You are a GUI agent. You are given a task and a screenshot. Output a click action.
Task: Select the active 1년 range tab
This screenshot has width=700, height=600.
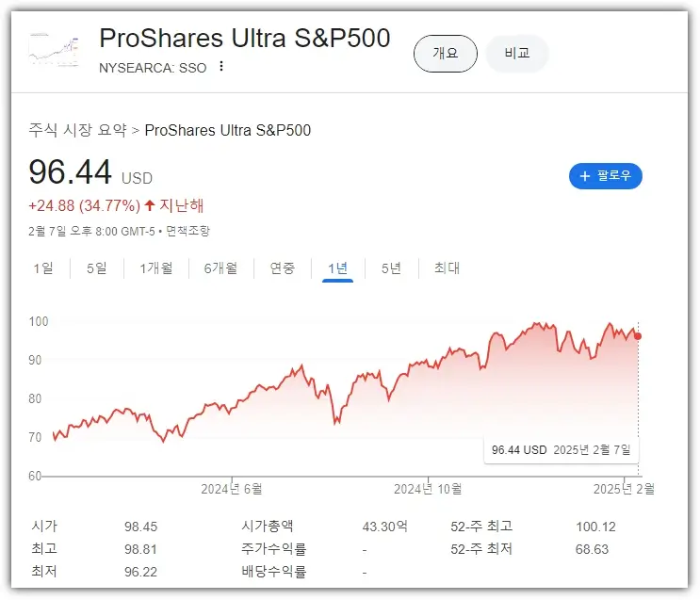337,268
